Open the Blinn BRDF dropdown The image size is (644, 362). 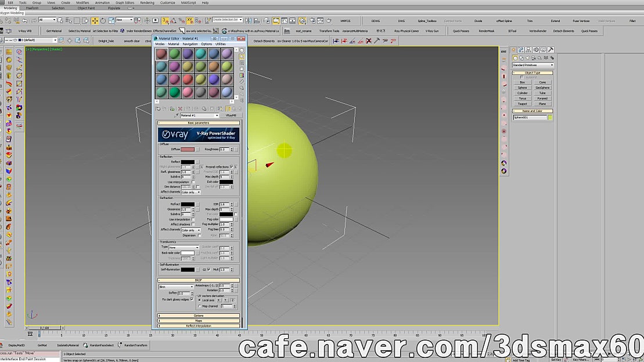tap(176, 287)
